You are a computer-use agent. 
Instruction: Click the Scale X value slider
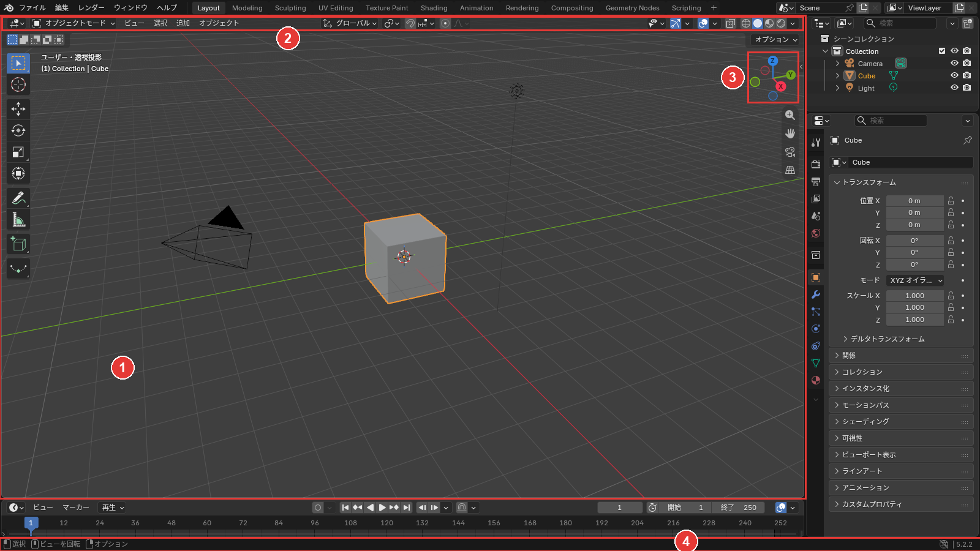[x=914, y=296]
